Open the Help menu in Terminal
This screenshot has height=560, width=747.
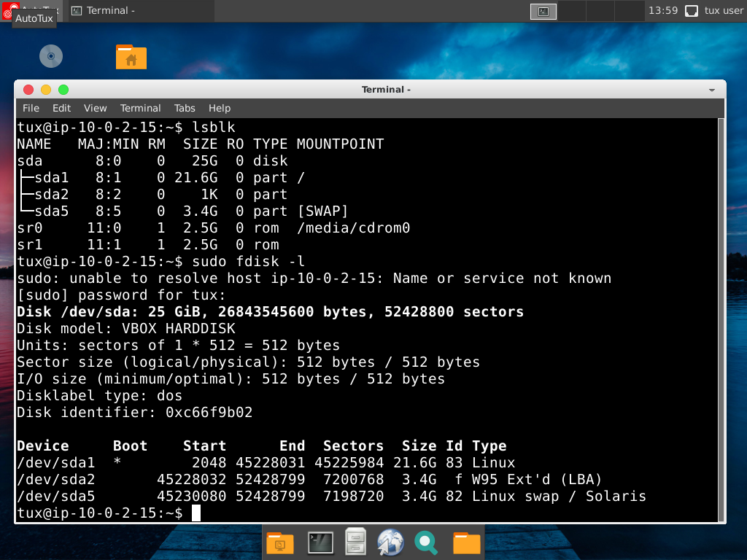(220, 108)
